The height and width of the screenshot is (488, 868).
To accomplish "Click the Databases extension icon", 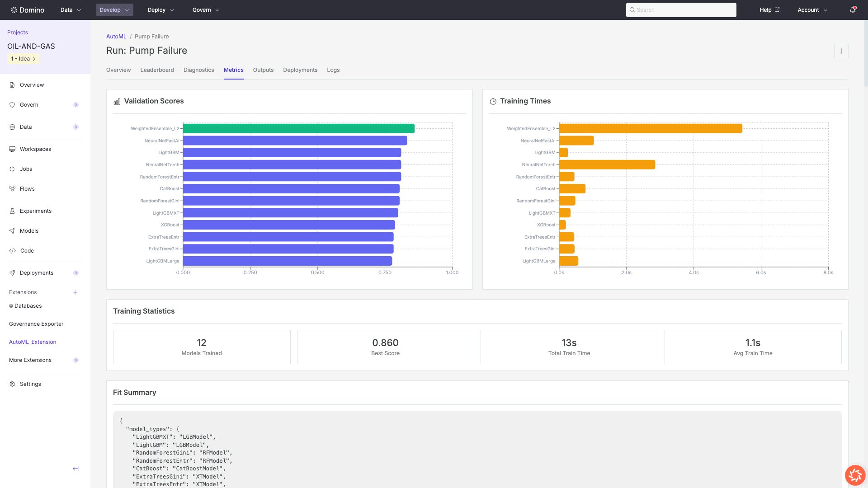I will [x=11, y=306].
